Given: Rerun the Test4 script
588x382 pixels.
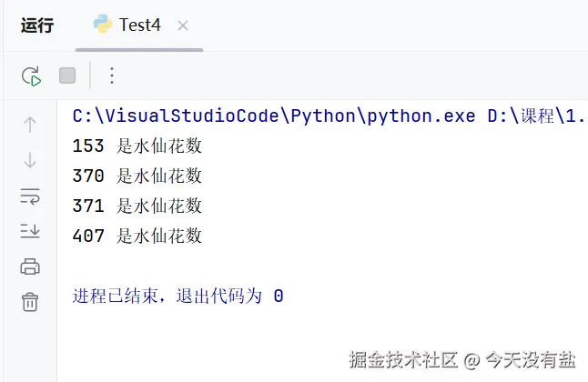Looking at the screenshot, I should tap(32, 75).
